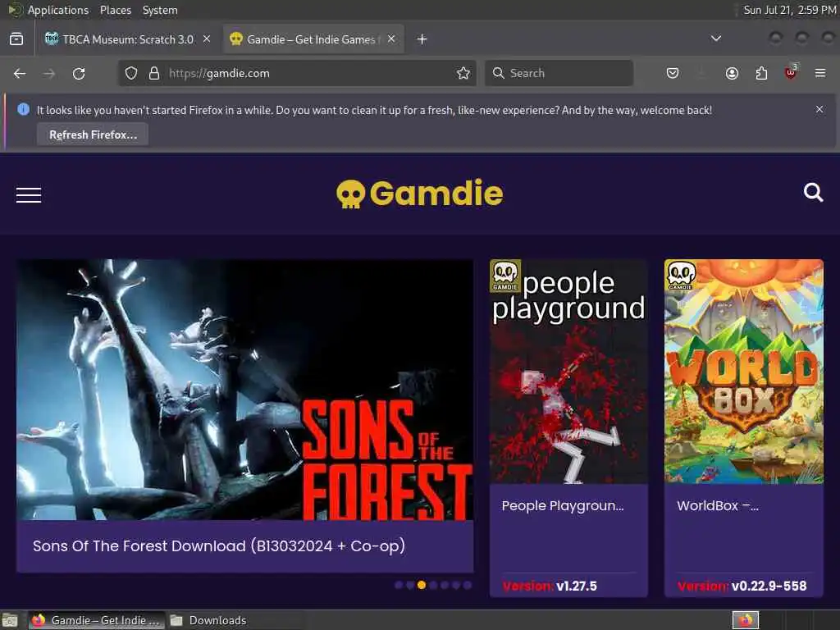Close the Gamdie tab

coord(391,39)
